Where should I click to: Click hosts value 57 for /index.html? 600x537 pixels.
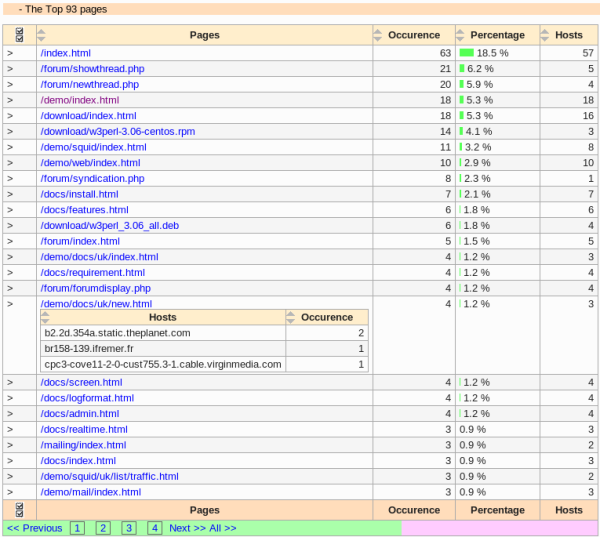coord(588,53)
